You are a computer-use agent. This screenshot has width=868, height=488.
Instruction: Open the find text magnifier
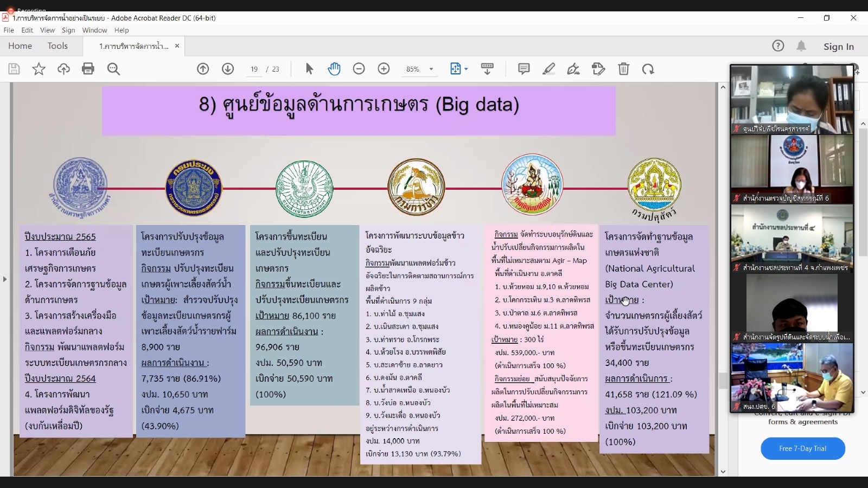coord(113,69)
